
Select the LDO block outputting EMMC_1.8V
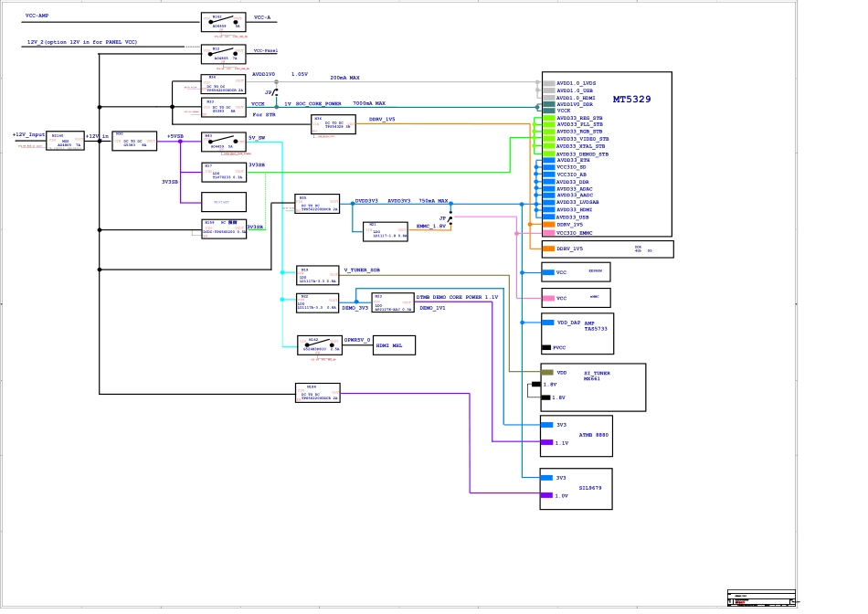385,230
